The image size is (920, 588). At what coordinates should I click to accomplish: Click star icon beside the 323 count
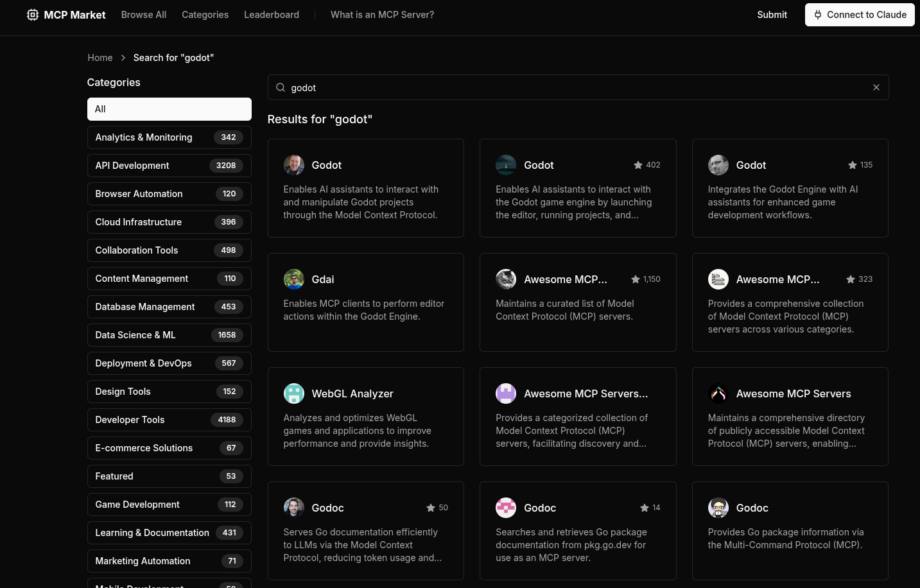coord(851,279)
